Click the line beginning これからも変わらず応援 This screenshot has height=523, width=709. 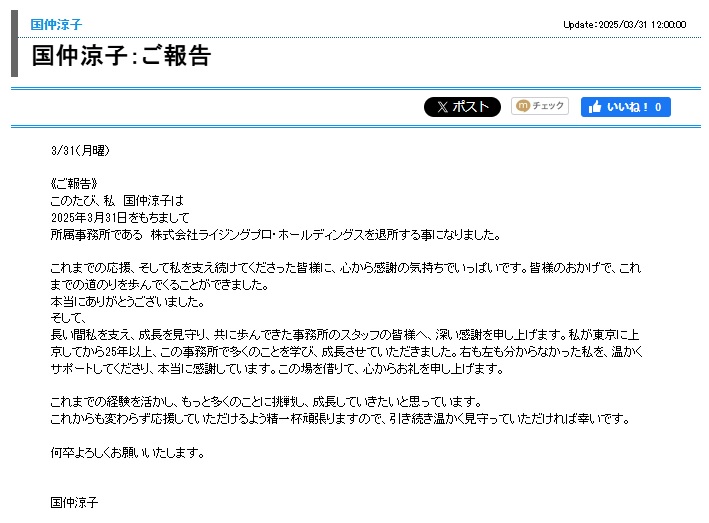[340, 419]
